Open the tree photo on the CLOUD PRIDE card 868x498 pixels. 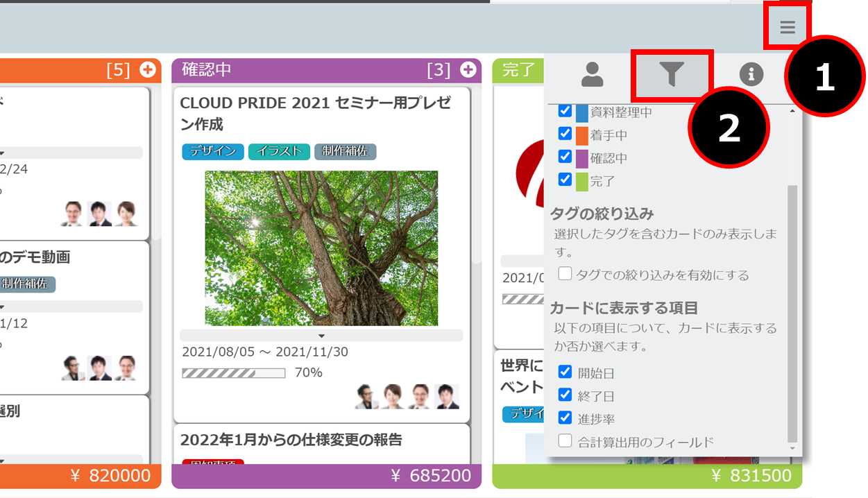(321, 248)
